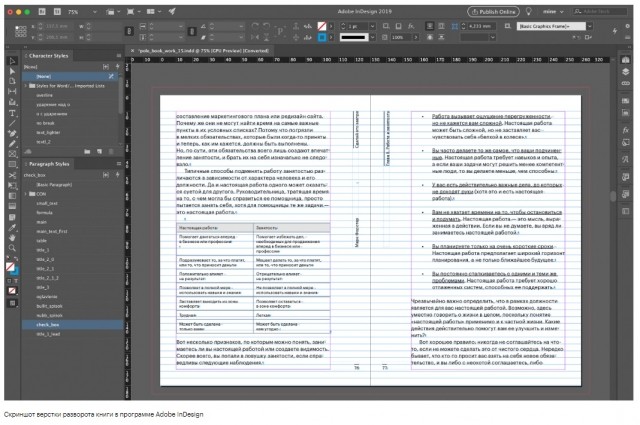Click the Publish Online button

[x=493, y=12]
